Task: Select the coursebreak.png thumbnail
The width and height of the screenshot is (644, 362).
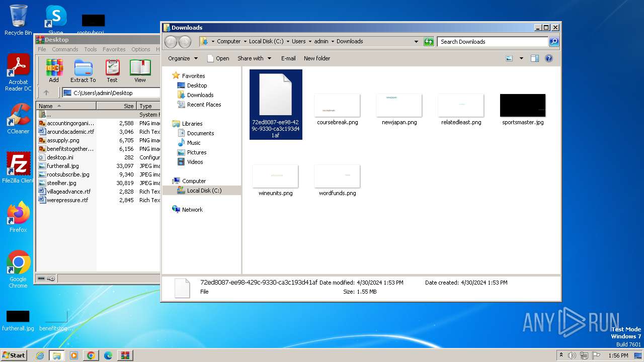Action: (x=338, y=110)
